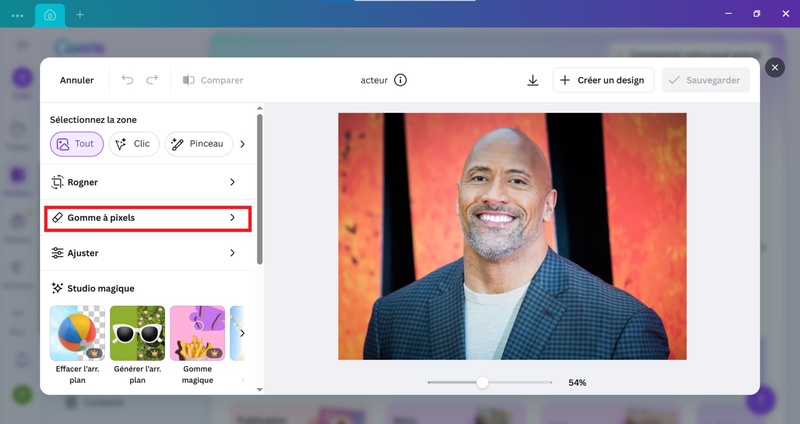The width and height of the screenshot is (800, 424).
Task: Show more zone selection options arrow
Action: click(x=242, y=144)
